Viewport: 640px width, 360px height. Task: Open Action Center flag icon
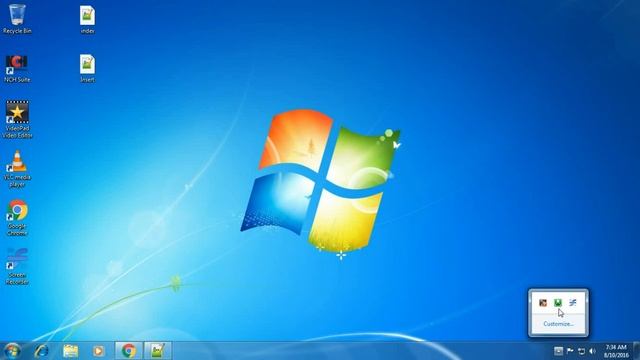570,351
